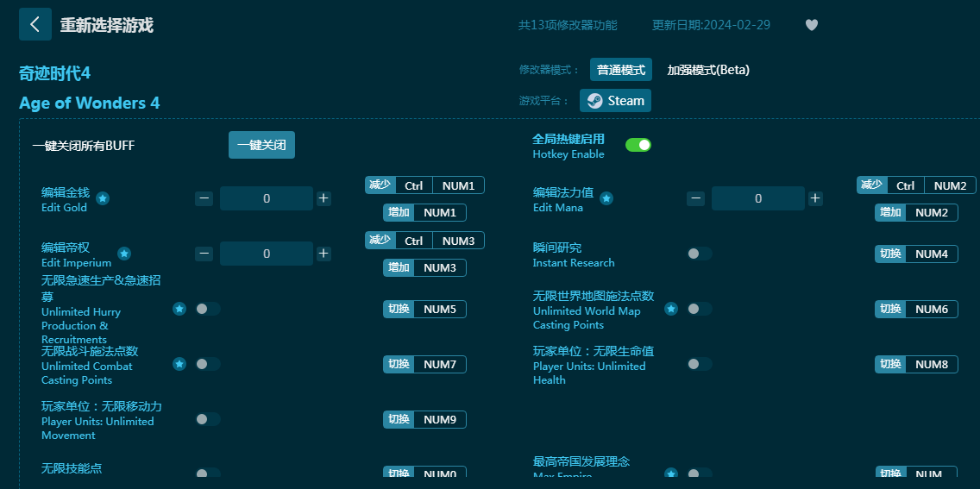Click the star icon next to Edit Mana
980x489 pixels.
pos(606,198)
